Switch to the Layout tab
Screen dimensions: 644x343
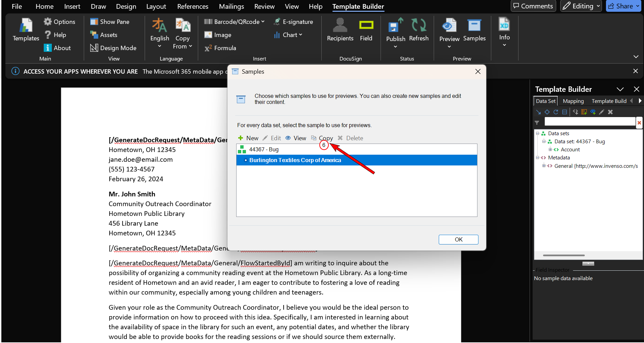156,6
